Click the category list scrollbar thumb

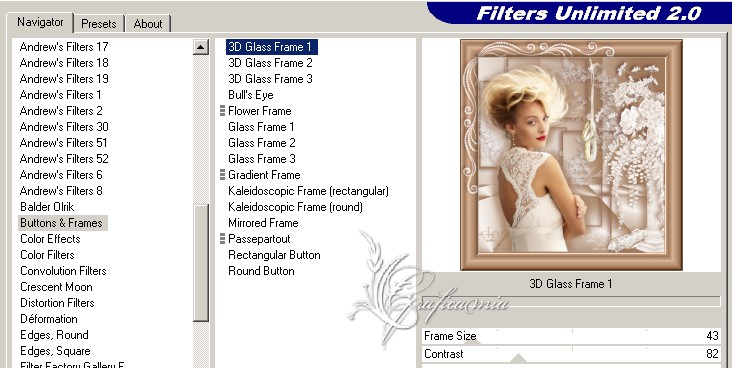pos(201,263)
